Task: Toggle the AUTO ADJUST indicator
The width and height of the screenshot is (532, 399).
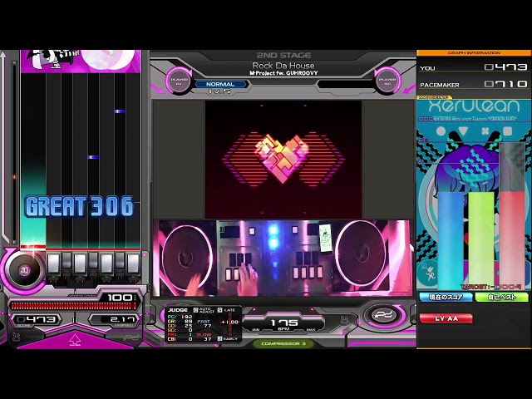Action: [204, 310]
